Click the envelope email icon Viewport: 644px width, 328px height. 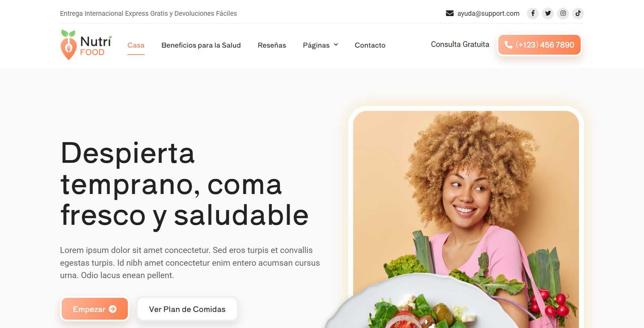(449, 13)
